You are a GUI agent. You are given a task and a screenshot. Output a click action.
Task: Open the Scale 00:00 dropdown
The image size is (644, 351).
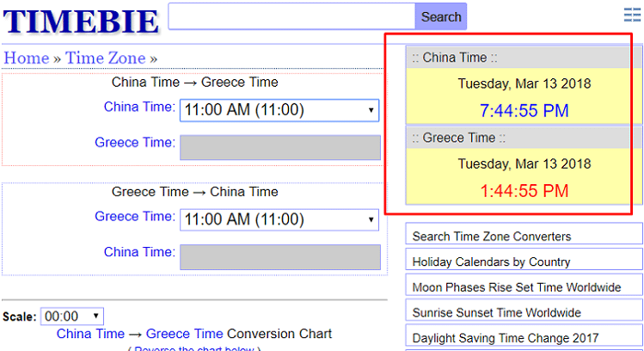pos(72,317)
